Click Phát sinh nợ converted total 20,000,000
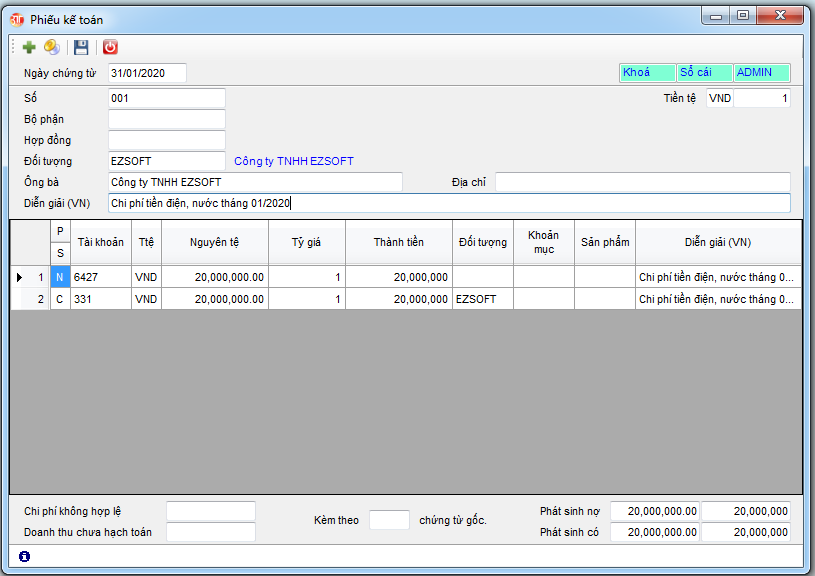This screenshot has width=815, height=576. [746, 511]
